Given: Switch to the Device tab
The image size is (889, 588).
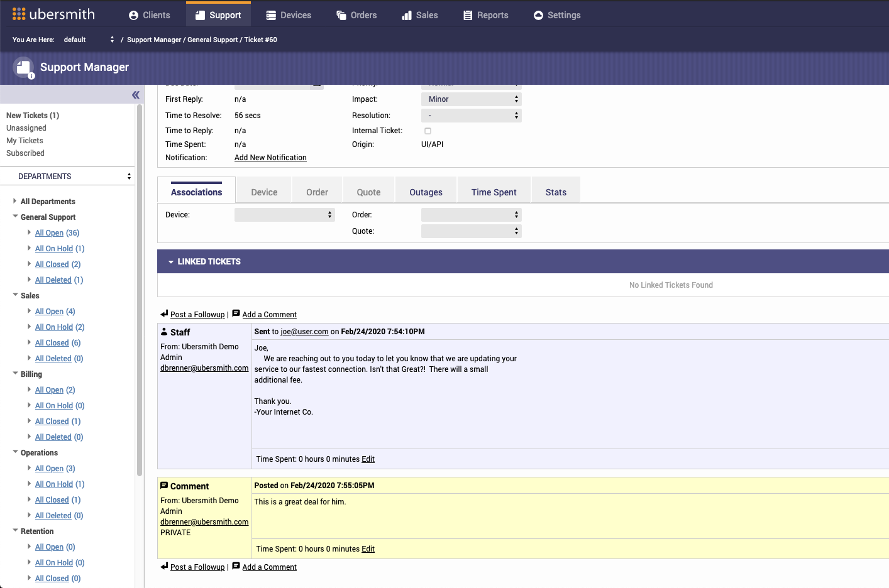Looking at the screenshot, I should (x=264, y=190).
